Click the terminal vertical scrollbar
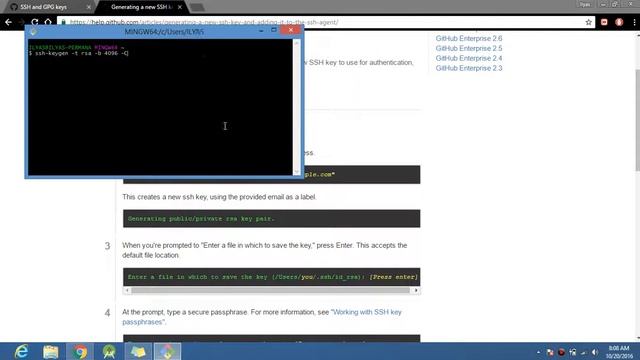The height and width of the screenshot is (360, 640). coord(297,107)
